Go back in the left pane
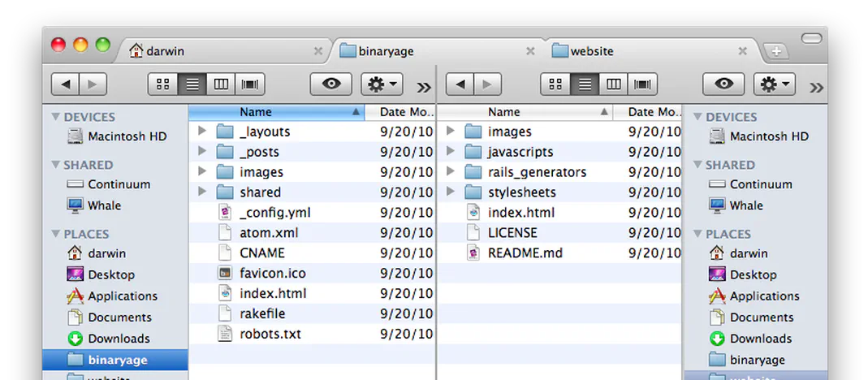The image size is (868, 380). pyautogui.click(x=65, y=84)
